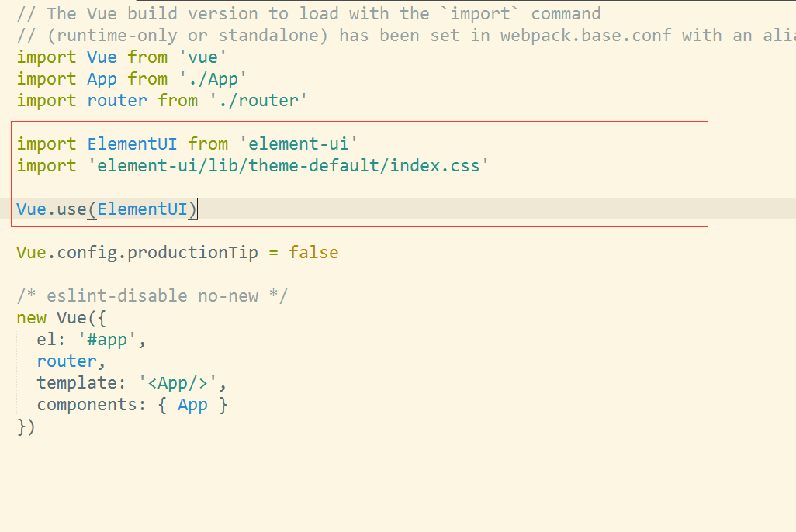796x532 pixels.
Task: Click 'router,' property inside new Vue
Action: coord(67,361)
